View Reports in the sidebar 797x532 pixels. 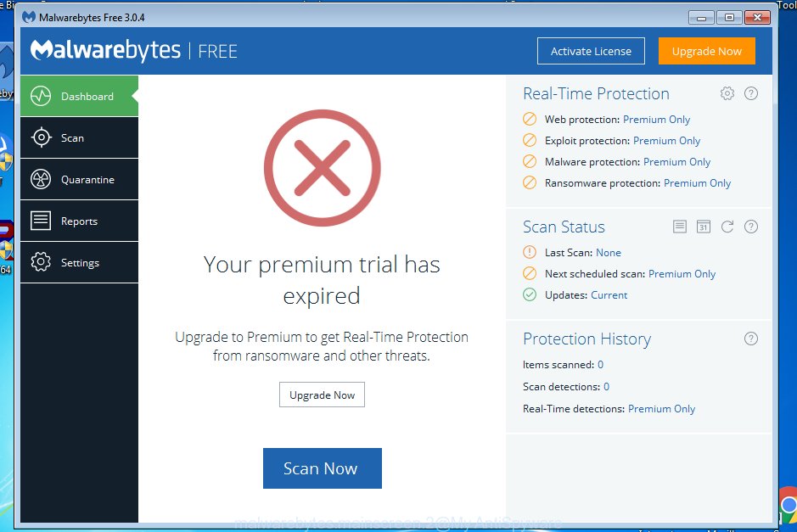[x=40, y=221]
